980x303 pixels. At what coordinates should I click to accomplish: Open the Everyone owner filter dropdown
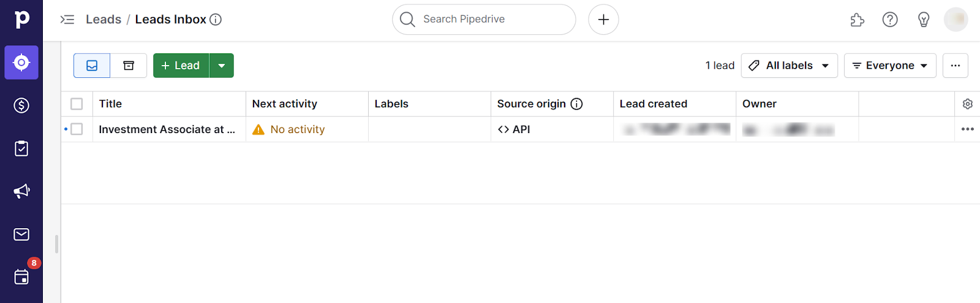coord(890,66)
